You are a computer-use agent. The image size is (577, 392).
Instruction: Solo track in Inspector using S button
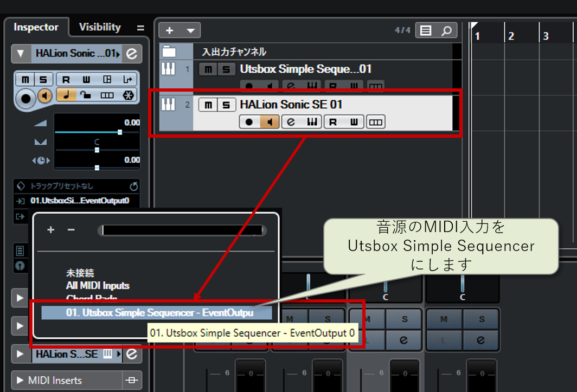tap(43, 80)
